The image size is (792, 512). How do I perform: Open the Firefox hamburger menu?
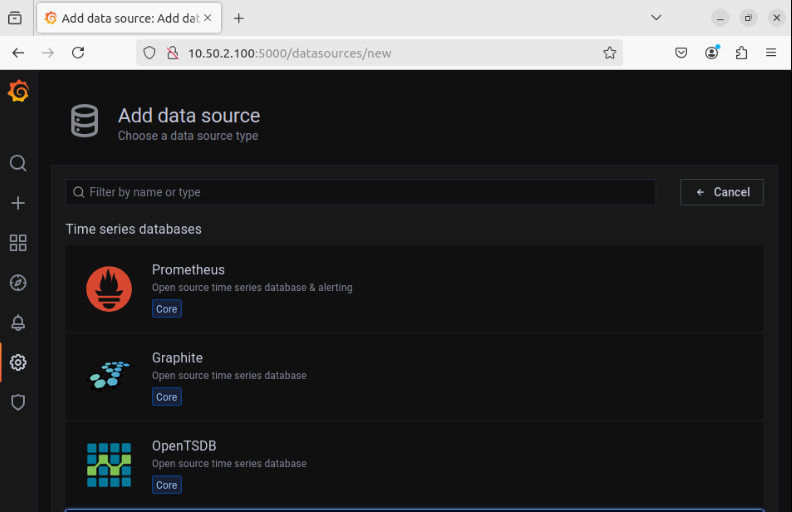771,53
